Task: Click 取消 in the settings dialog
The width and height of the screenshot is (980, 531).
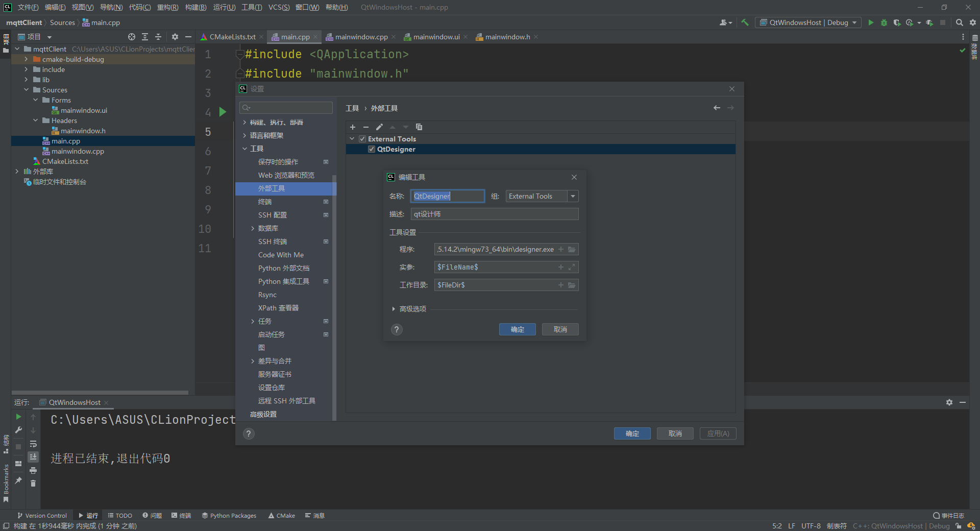Action: [x=675, y=433]
